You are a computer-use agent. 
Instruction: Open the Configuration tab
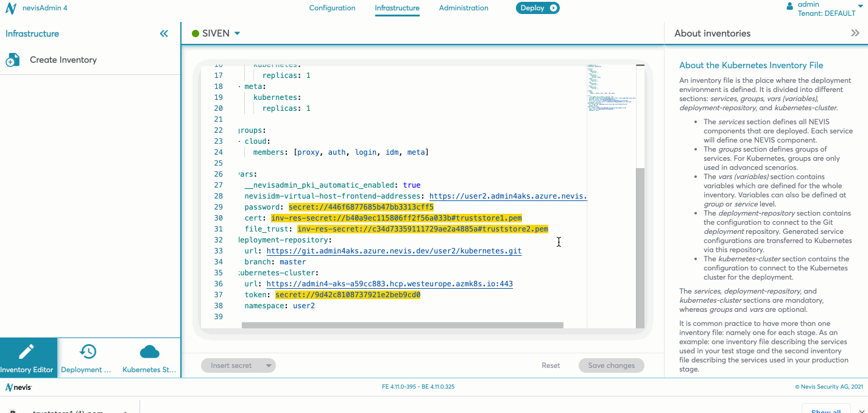[332, 8]
